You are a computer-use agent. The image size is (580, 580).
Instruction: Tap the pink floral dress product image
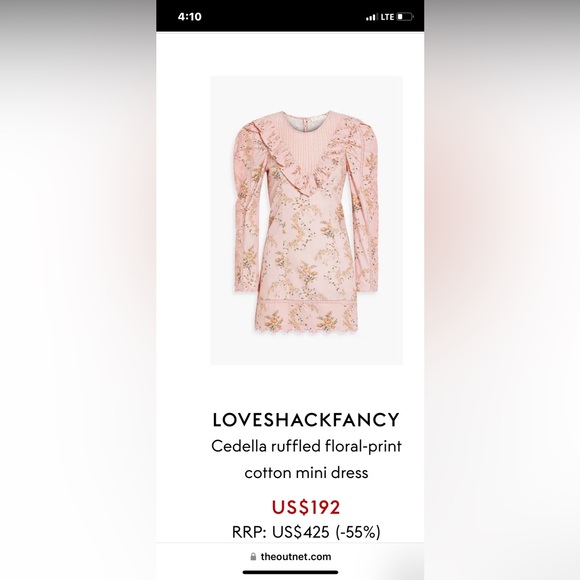306,220
